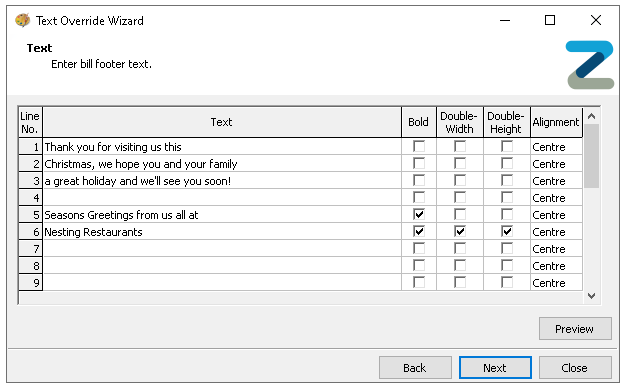Uncheck Bold for line 5
The height and width of the screenshot is (385, 622).
click(x=419, y=215)
